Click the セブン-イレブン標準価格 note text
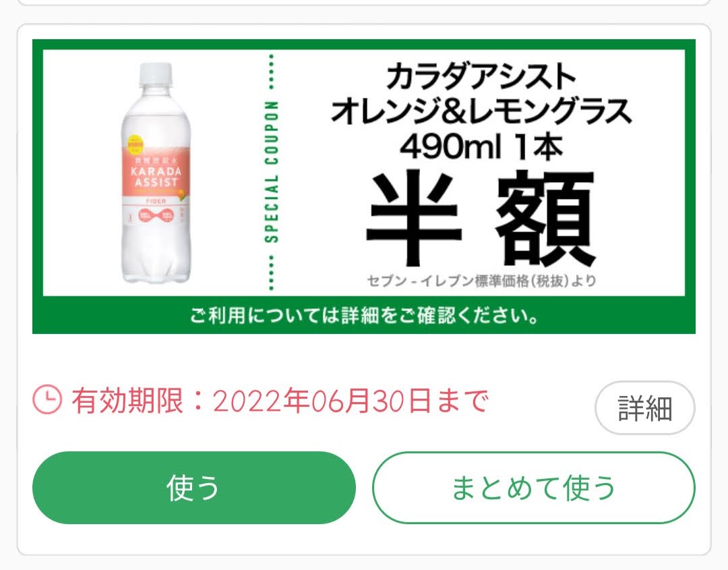This screenshot has height=570, width=728. click(481, 281)
